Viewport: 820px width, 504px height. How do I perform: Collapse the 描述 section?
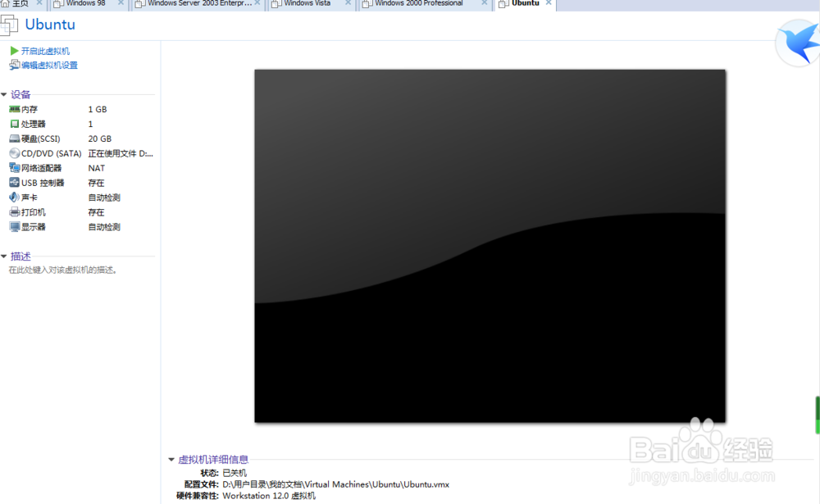point(3,257)
